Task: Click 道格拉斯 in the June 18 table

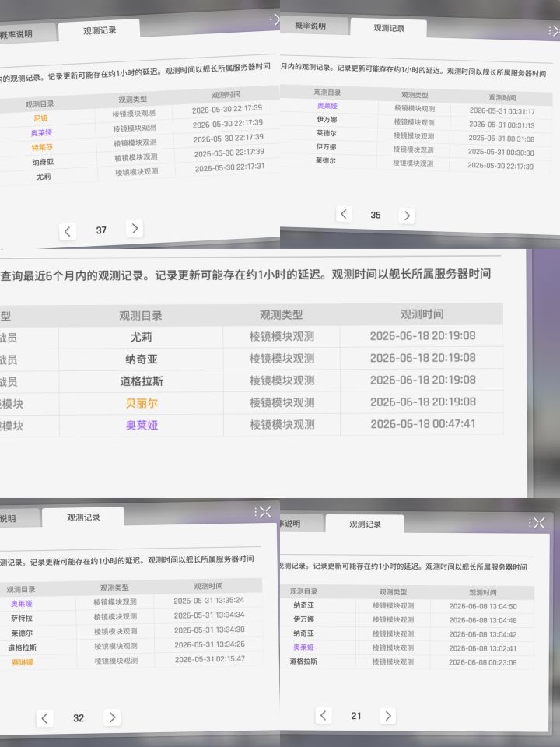Action: 142,381
